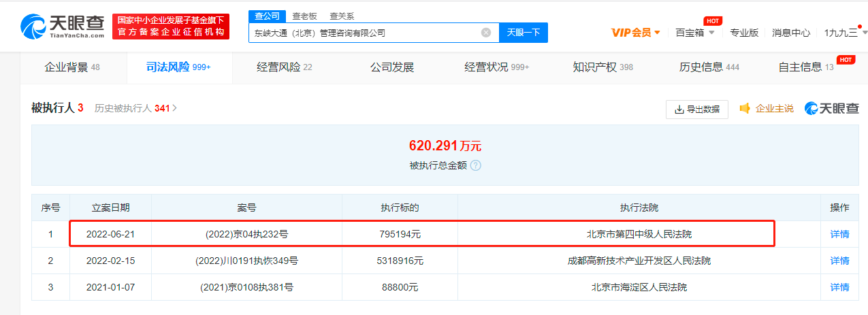The height and width of the screenshot is (315, 868).
Task: Click the 专业版 link
Action: 744,33
